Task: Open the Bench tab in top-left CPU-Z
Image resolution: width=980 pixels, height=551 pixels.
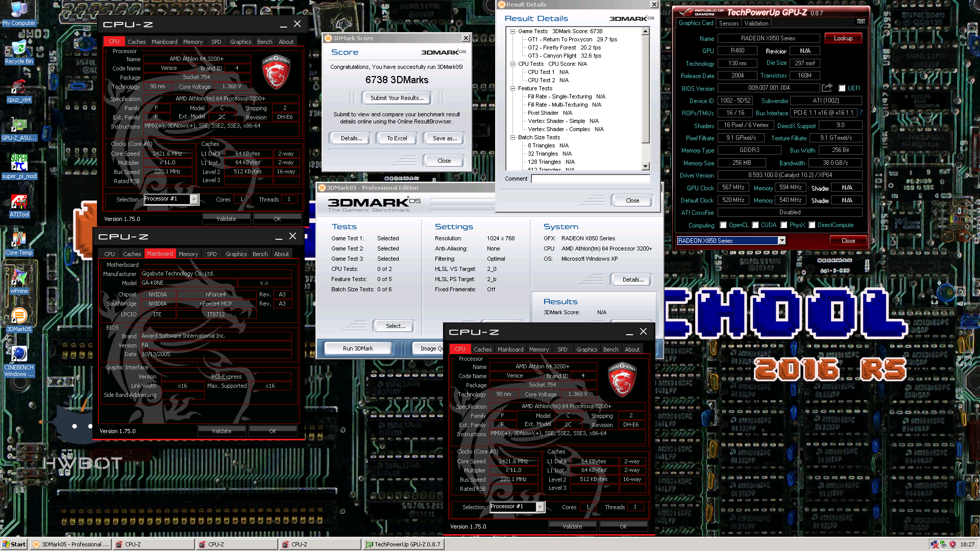Action: click(264, 42)
